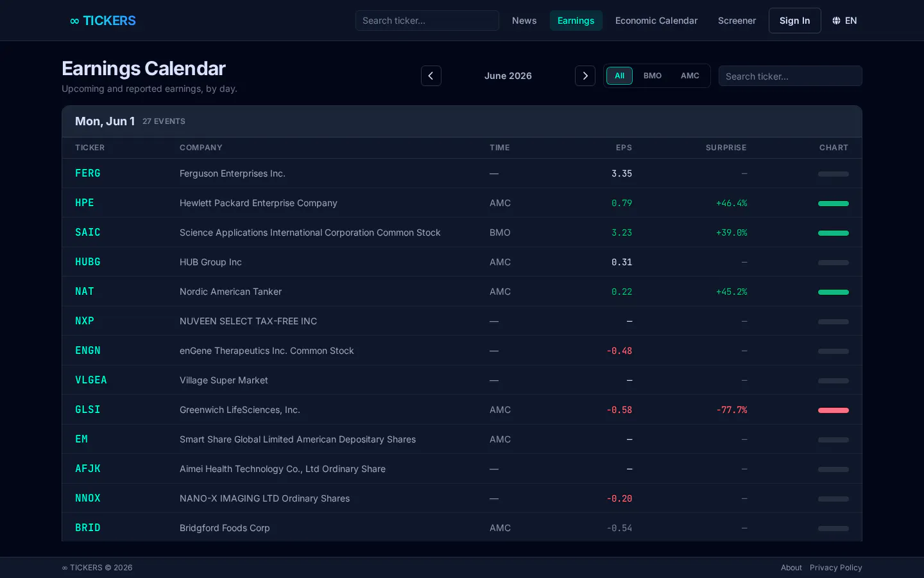This screenshot has width=924, height=578.
Task: Click the 27 EVENTS count label
Action: [x=164, y=121]
